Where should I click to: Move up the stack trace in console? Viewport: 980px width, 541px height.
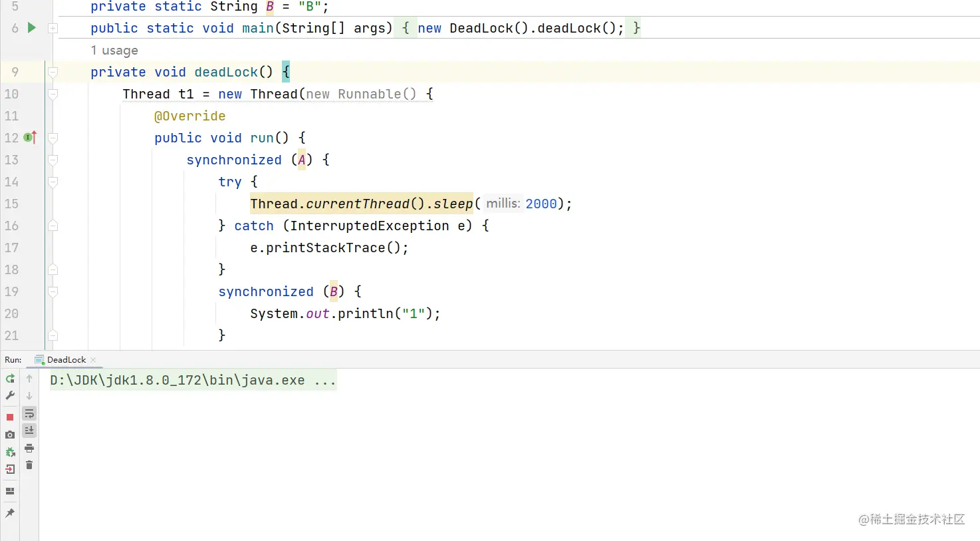29,379
